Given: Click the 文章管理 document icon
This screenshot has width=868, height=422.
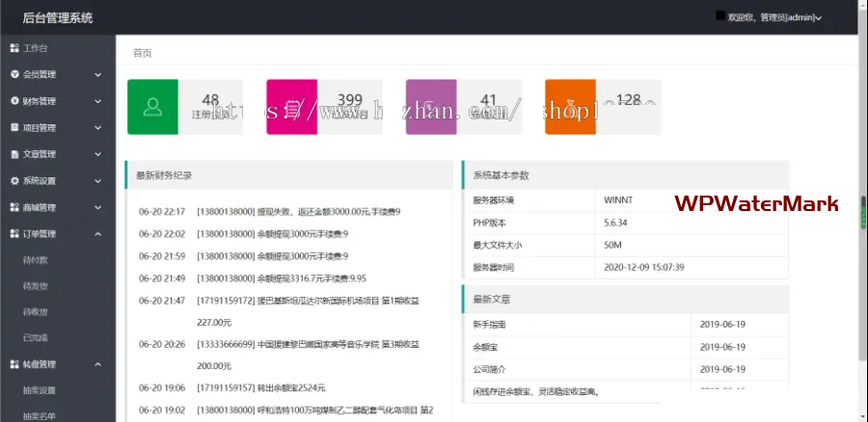Looking at the screenshot, I should (x=14, y=154).
